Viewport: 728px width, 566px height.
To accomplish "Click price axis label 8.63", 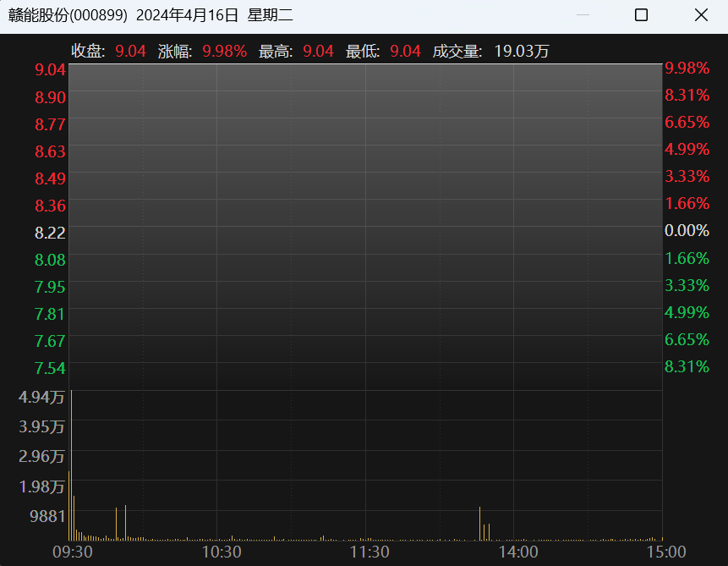I will (50, 151).
